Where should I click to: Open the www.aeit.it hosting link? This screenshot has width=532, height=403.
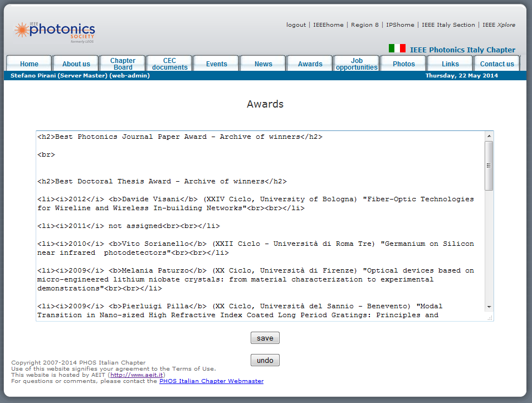coord(136,375)
